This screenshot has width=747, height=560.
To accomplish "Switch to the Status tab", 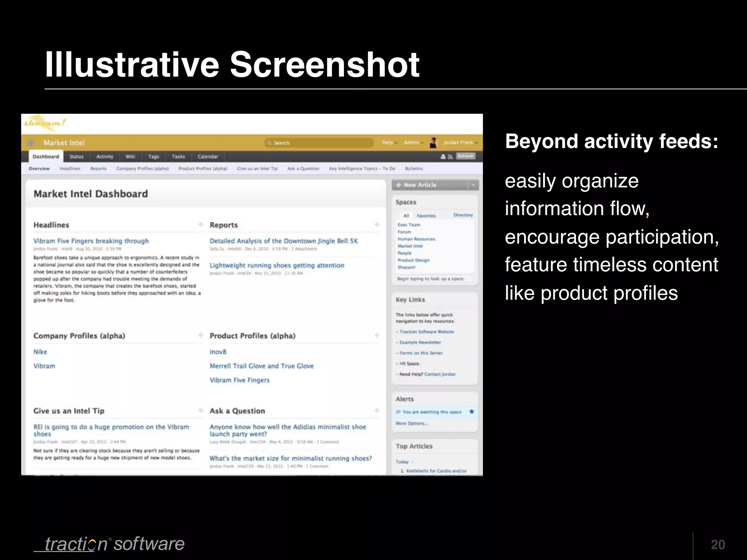I will coord(77,156).
